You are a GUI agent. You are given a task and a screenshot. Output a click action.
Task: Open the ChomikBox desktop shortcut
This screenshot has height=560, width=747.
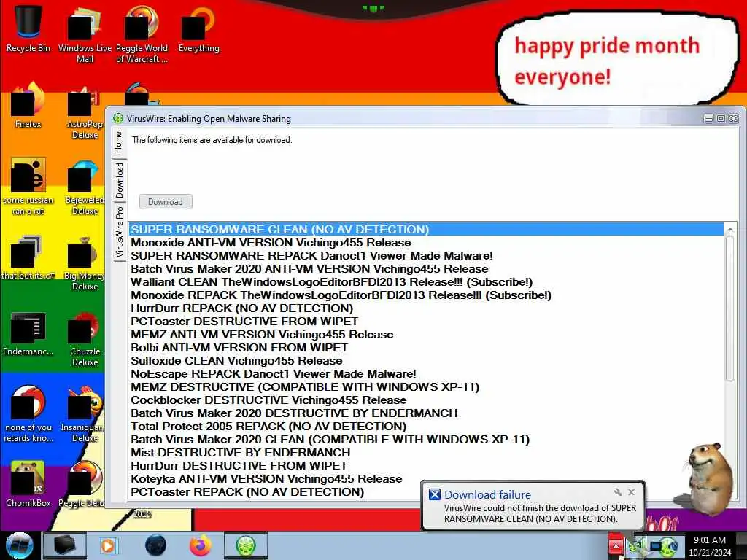(28, 484)
